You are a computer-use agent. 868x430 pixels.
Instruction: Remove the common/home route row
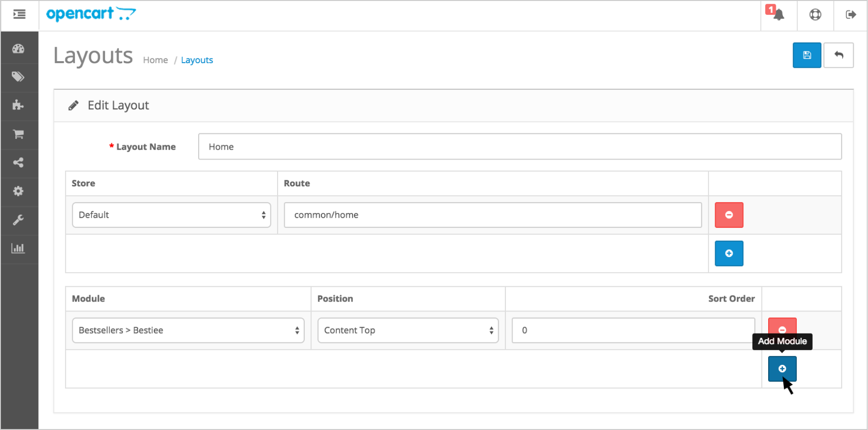(x=729, y=215)
